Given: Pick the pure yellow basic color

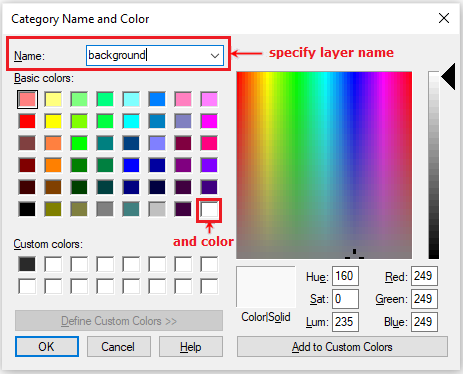Looking at the screenshot, I should [53, 121].
